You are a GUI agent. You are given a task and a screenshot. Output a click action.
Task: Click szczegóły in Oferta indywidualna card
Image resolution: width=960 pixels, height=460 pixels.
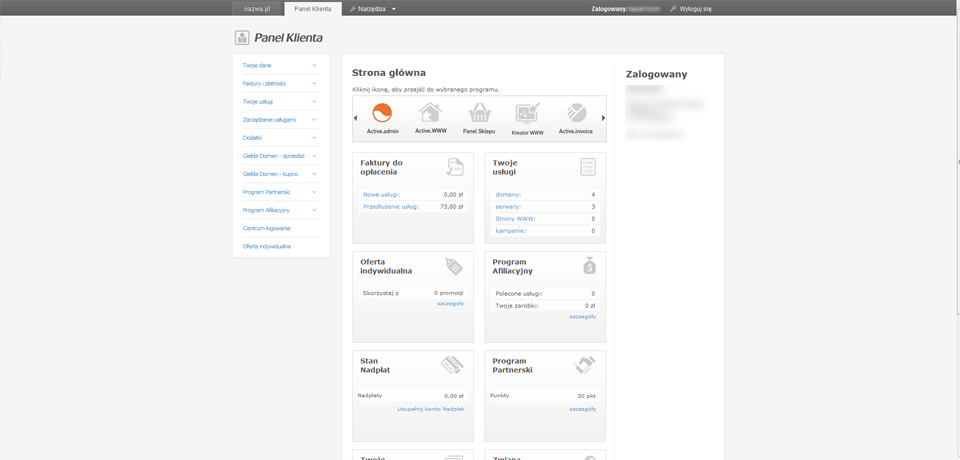451,304
